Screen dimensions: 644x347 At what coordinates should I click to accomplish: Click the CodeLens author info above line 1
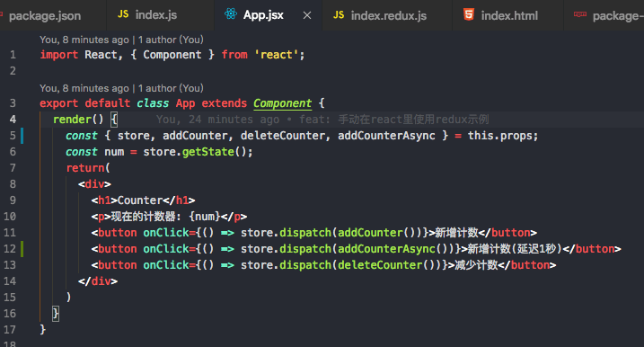pyautogui.click(x=121, y=40)
